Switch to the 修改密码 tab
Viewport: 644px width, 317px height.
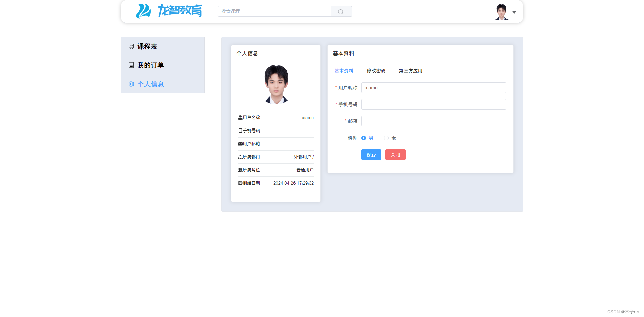pyautogui.click(x=376, y=71)
